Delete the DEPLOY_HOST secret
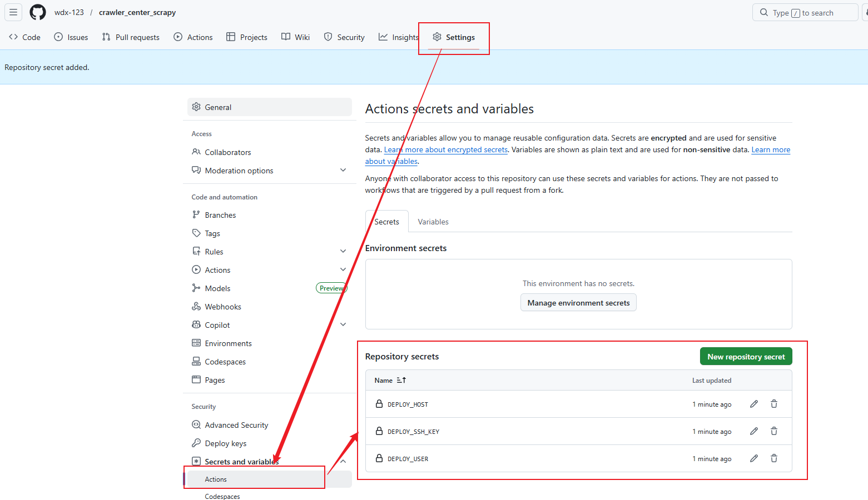868x500 pixels. [774, 404]
